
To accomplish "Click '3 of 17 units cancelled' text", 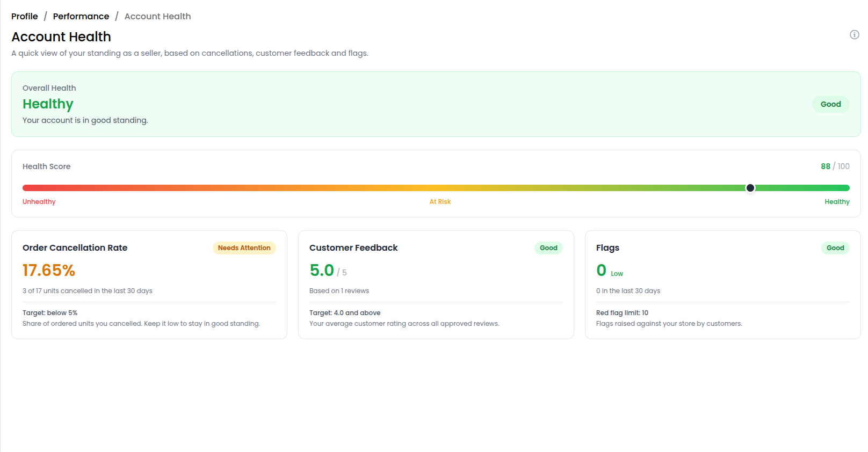I will (88, 291).
